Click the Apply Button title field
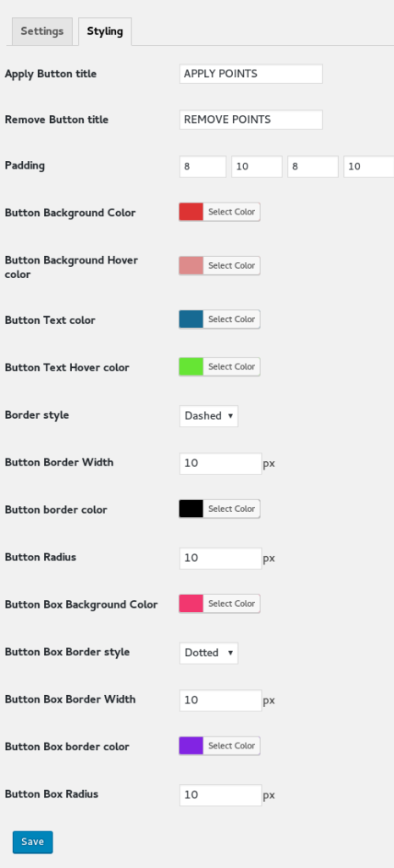 point(251,75)
